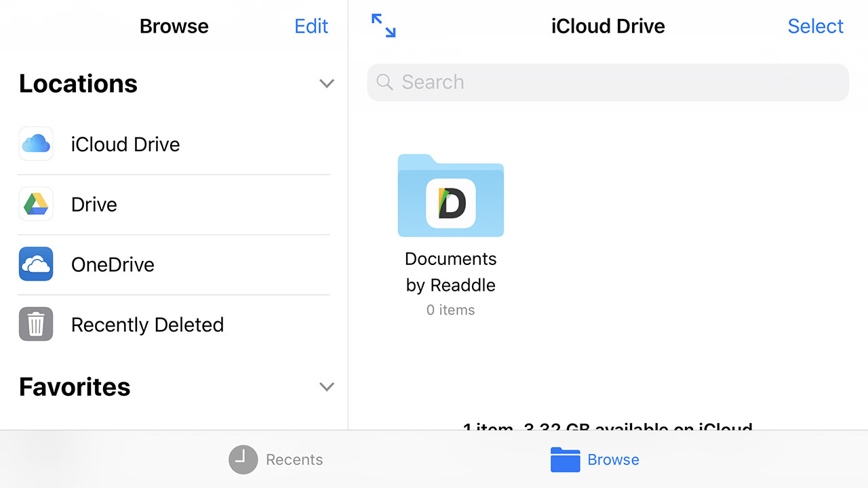Tap the fullscreen expand arrows icon
The image size is (868, 488).
[383, 26]
